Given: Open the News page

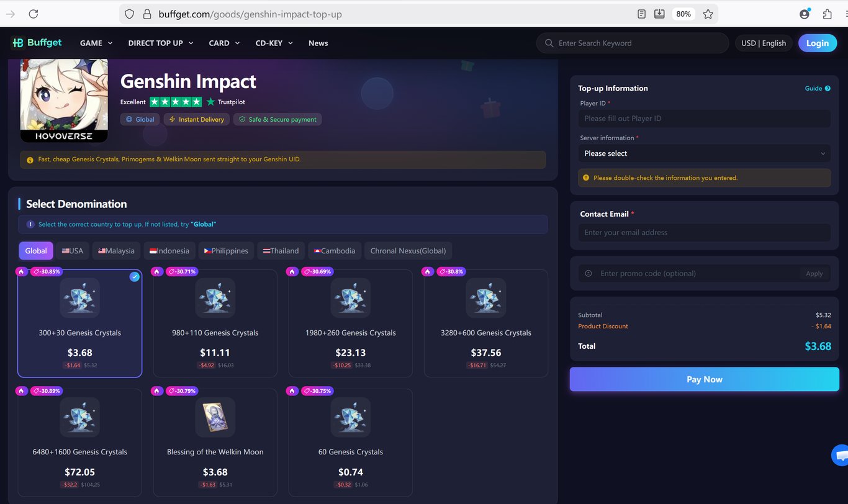Looking at the screenshot, I should [x=318, y=43].
